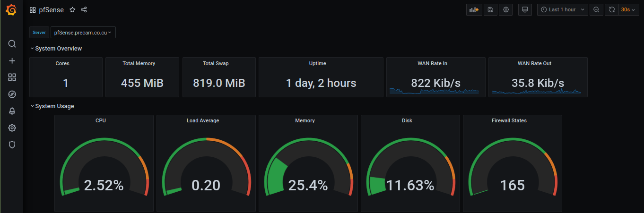Click the Cores value 1
Image resolution: width=644 pixels, height=213 pixels.
point(66,83)
